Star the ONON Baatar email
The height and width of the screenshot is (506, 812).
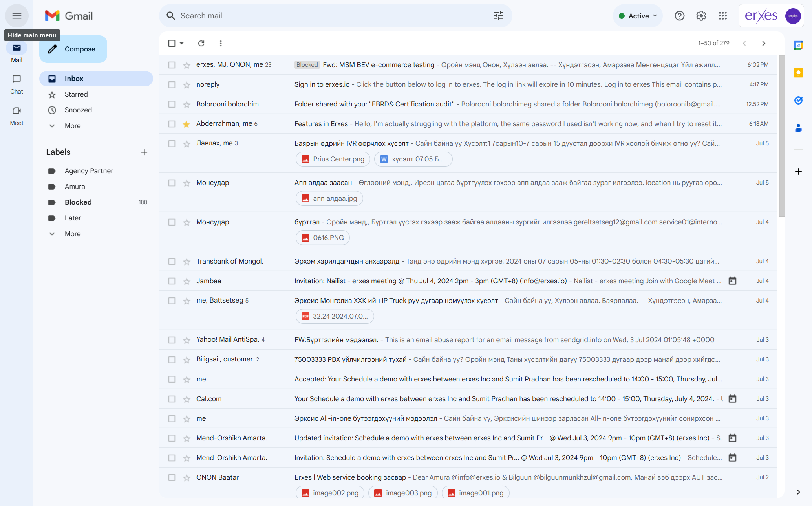(187, 477)
